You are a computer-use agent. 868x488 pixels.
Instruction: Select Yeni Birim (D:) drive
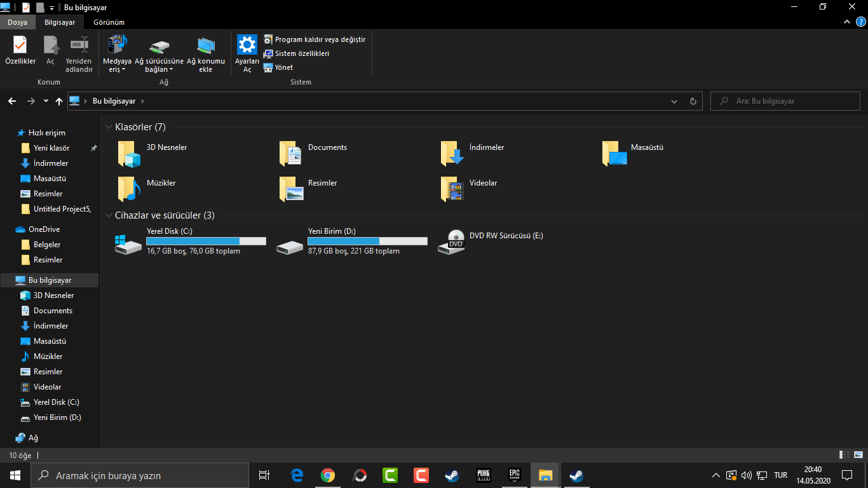click(x=352, y=242)
